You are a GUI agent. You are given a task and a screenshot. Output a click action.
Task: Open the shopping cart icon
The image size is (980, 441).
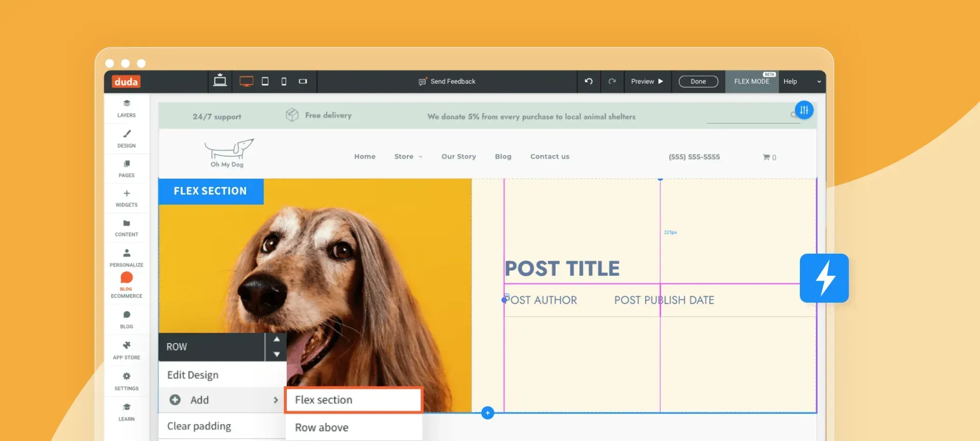[769, 157]
